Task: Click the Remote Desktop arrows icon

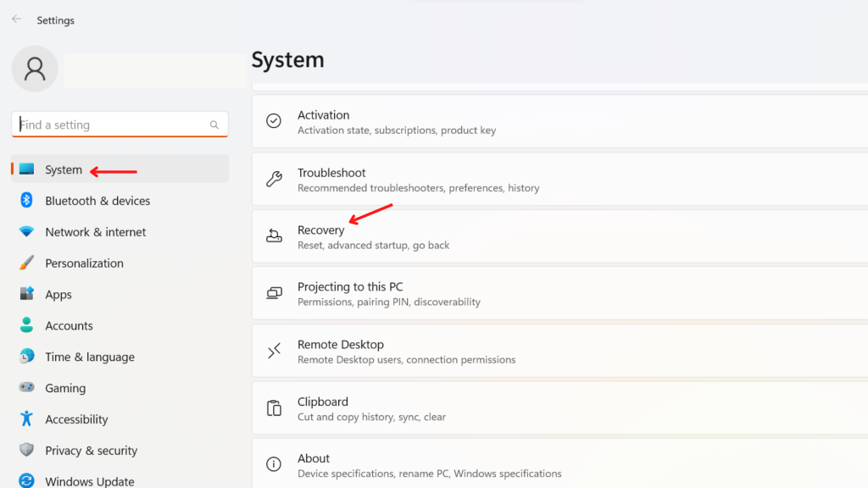Action: click(x=274, y=351)
